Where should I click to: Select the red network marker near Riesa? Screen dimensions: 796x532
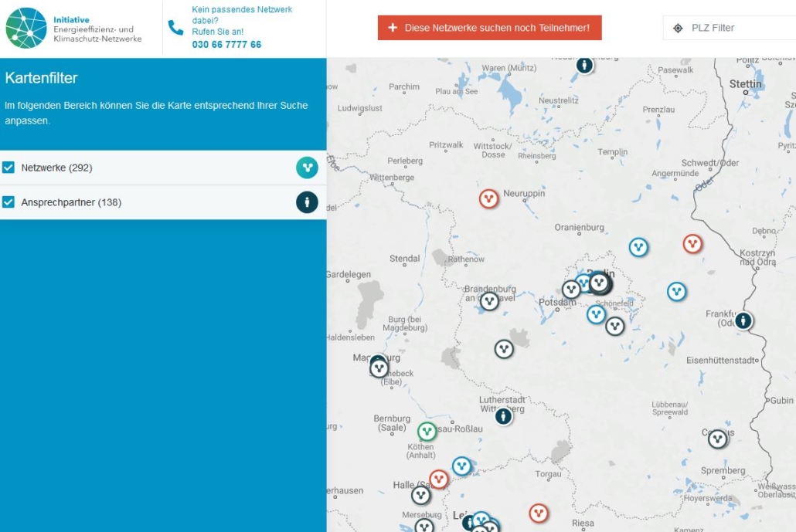[x=539, y=513]
